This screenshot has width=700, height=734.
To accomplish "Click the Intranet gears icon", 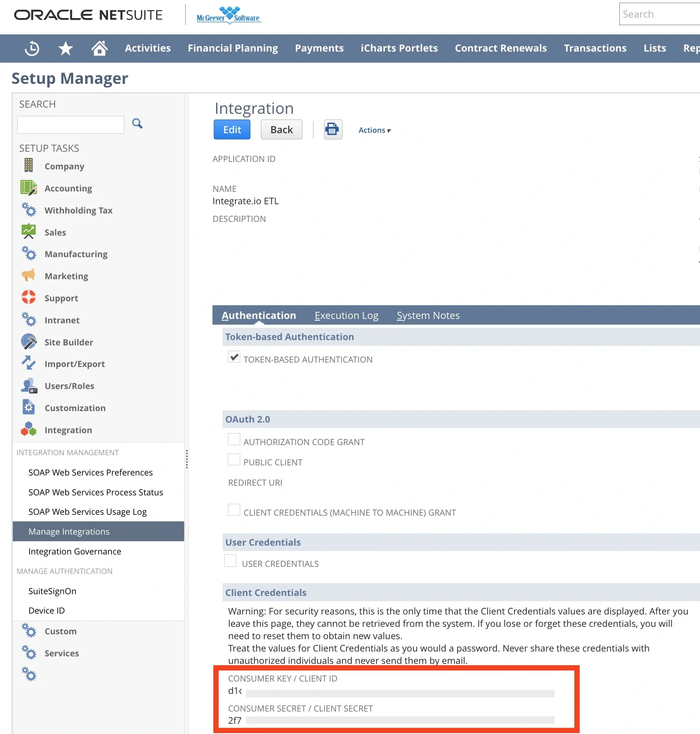I will click(29, 319).
